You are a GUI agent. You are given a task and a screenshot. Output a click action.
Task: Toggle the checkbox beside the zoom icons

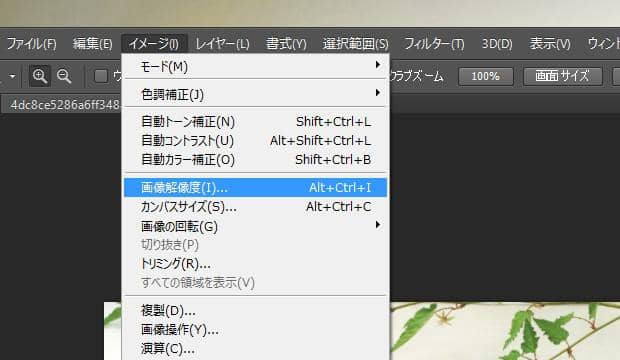(101, 76)
